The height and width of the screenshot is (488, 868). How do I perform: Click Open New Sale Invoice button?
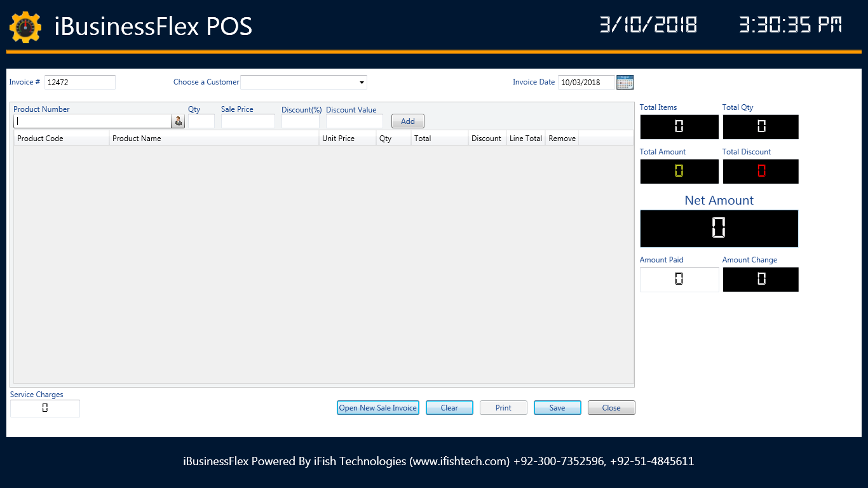pyautogui.click(x=378, y=408)
